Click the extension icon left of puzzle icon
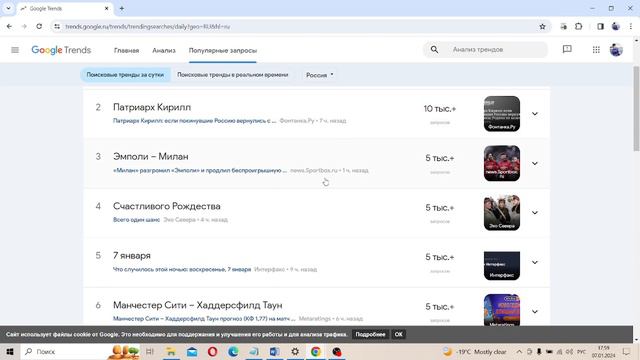Image resolution: width=640 pixels, height=360 pixels. [x=564, y=27]
